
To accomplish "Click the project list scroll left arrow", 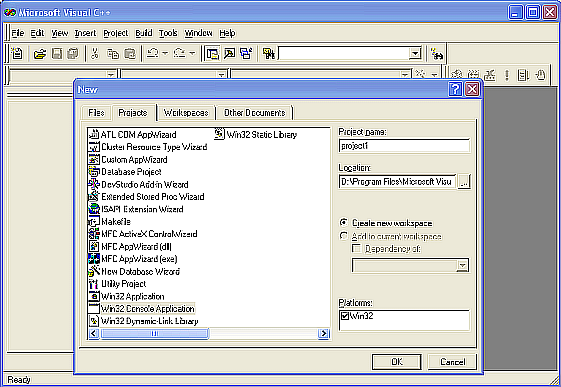I will [94, 333].
